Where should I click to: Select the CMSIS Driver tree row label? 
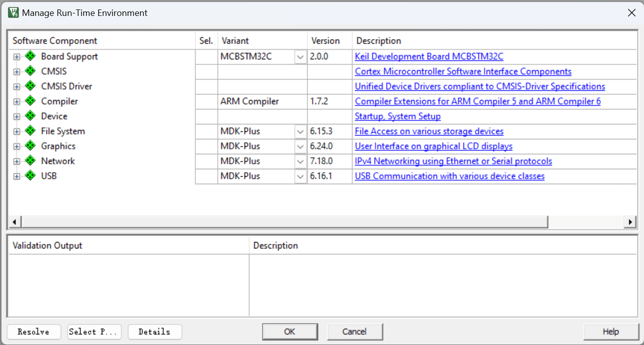click(67, 87)
